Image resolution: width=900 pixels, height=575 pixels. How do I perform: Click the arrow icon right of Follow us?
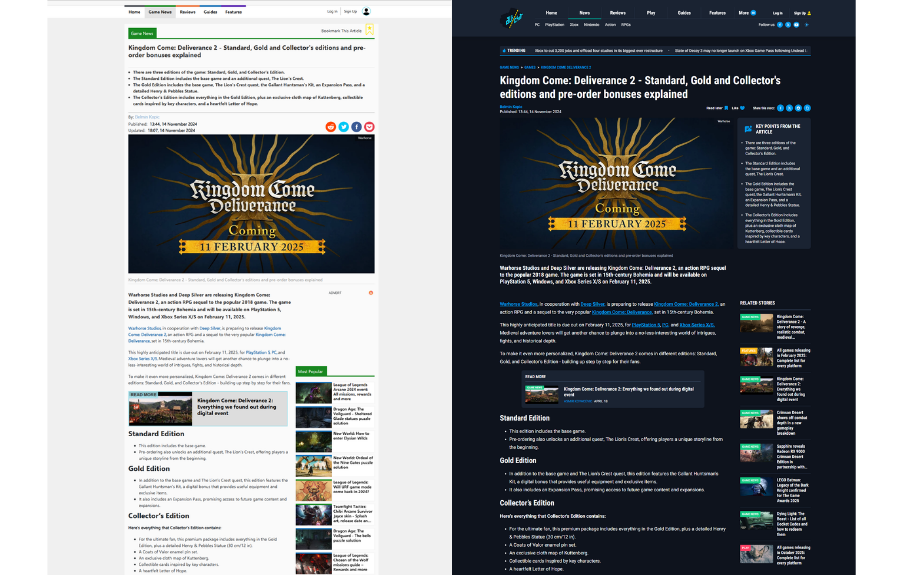pyautogui.click(x=806, y=25)
